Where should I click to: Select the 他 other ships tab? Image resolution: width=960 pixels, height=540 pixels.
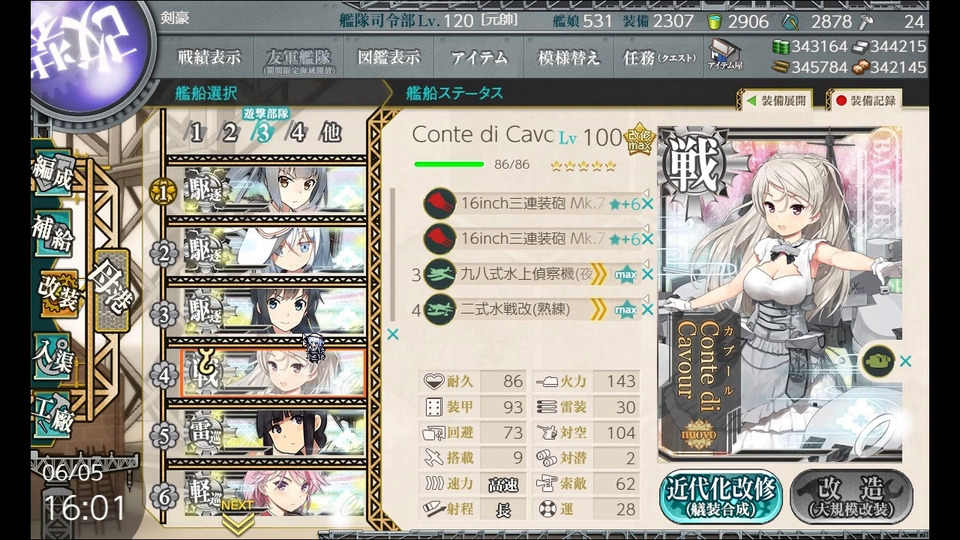point(331,132)
